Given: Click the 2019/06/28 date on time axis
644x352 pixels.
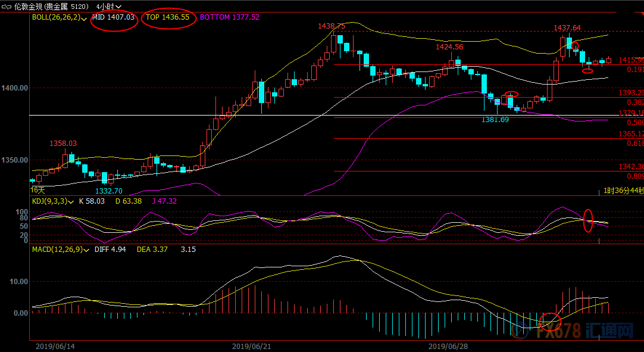Looking at the screenshot, I should coord(448,346).
